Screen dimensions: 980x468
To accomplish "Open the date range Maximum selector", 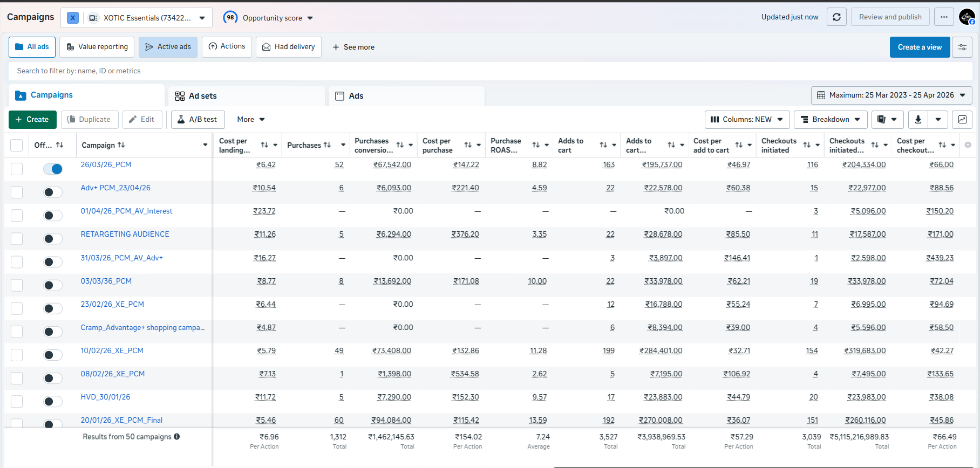I will pyautogui.click(x=891, y=95).
